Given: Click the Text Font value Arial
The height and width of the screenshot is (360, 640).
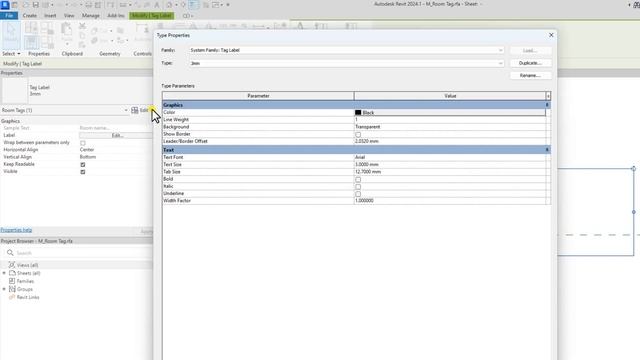Looking at the screenshot, I should tap(450, 157).
